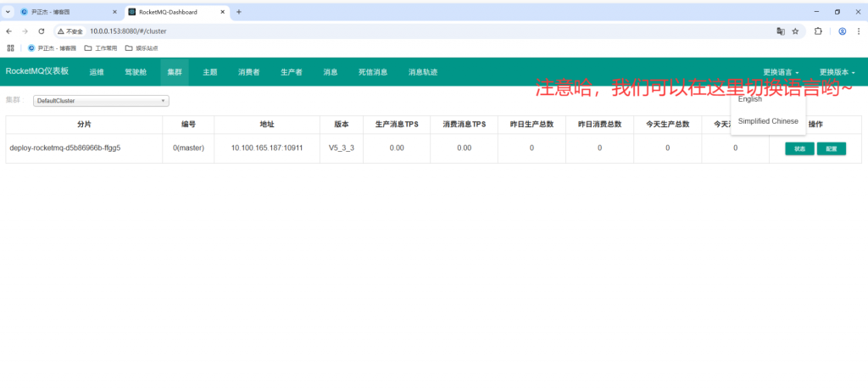Open the DefaultCluster cluster dropdown
Image resolution: width=868 pixels, height=391 pixels.
[102, 101]
